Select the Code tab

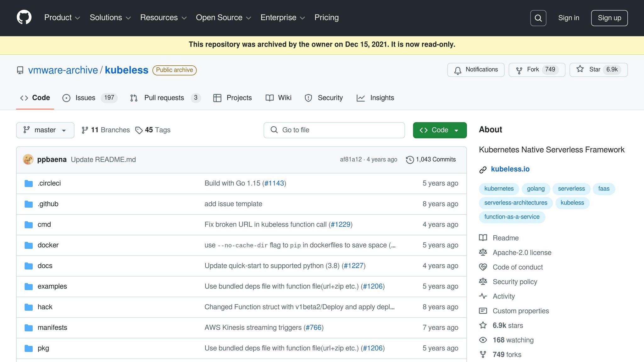35,98
